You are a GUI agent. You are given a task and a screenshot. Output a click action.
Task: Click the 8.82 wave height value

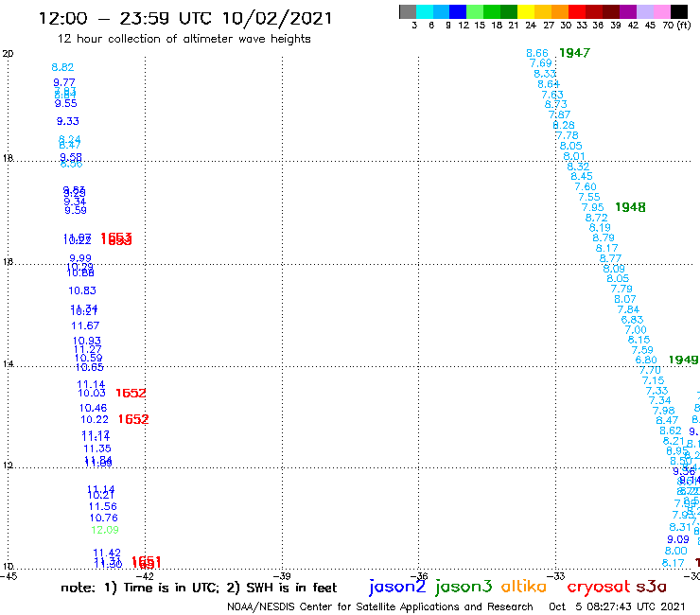tap(62, 67)
